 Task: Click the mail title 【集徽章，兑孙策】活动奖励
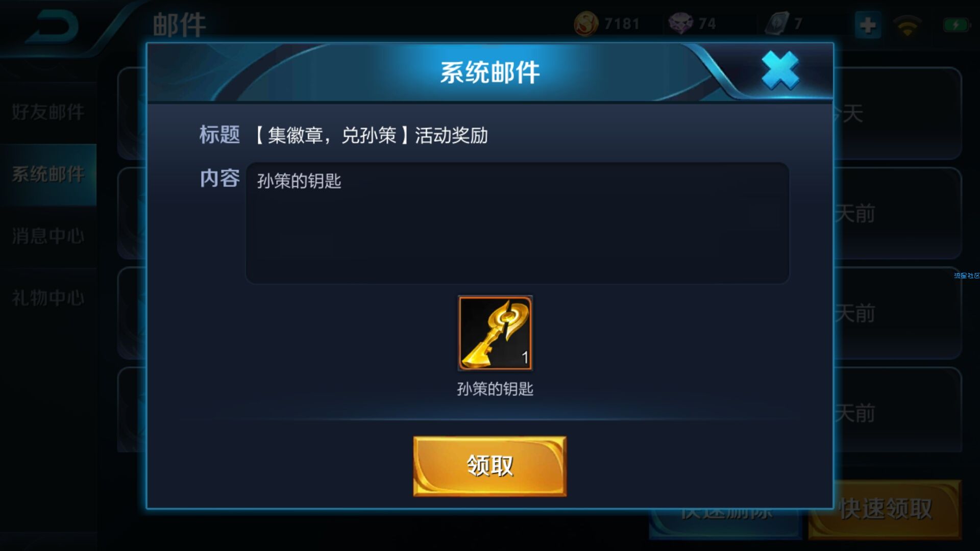tap(371, 135)
